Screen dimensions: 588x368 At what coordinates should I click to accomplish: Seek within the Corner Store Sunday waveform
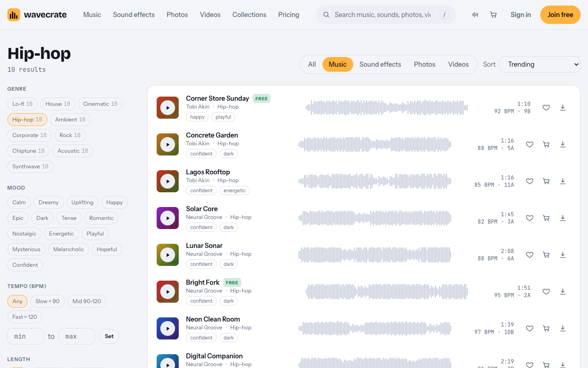[386, 108]
